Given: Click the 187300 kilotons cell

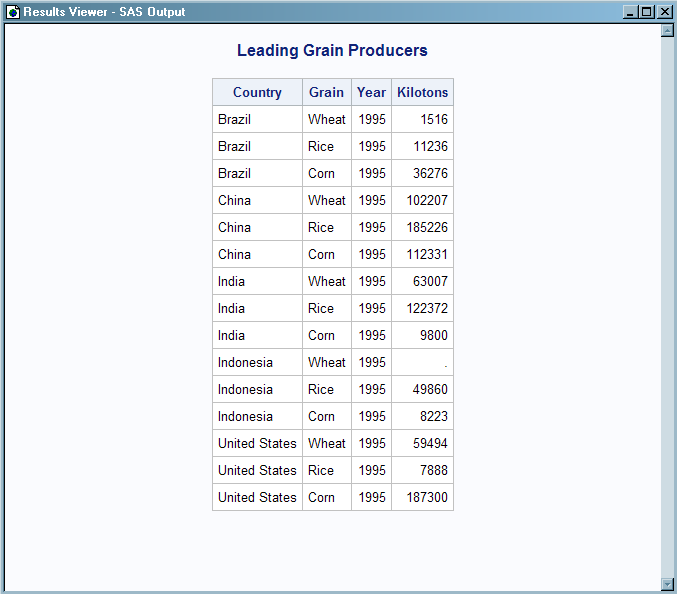Looking at the screenshot, I should (x=422, y=498).
